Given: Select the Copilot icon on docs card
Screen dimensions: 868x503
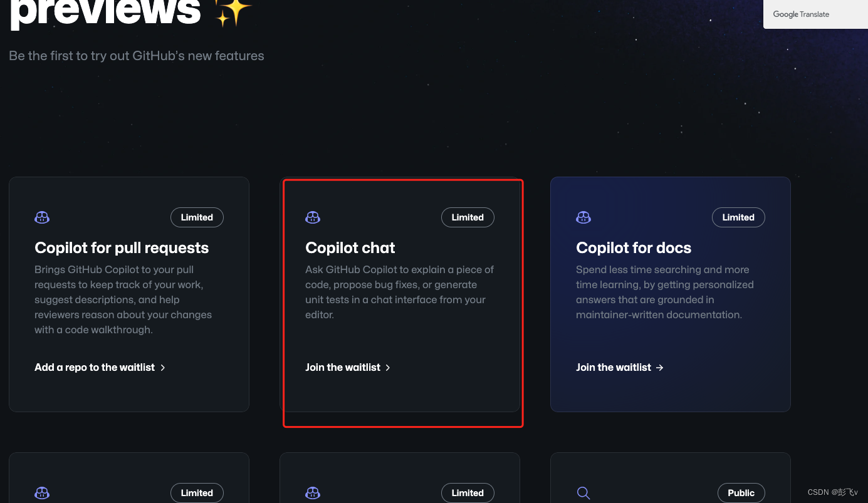Looking at the screenshot, I should (583, 217).
